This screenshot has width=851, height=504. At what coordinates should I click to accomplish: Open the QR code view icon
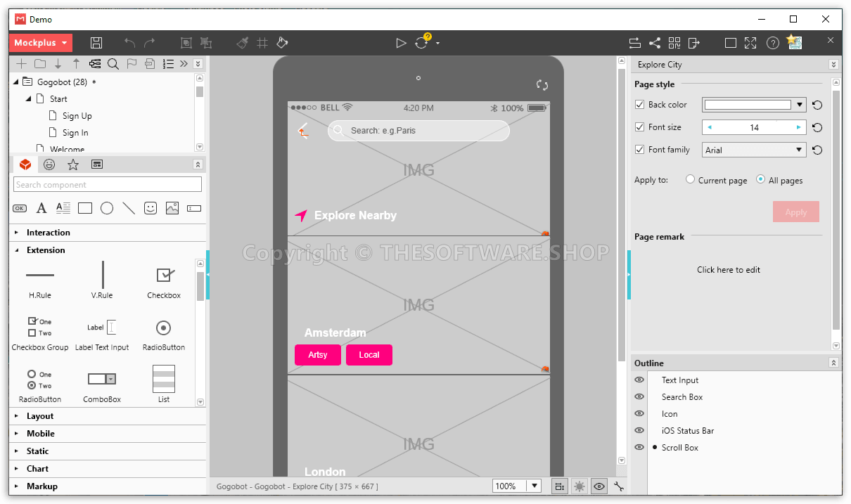[674, 43]
